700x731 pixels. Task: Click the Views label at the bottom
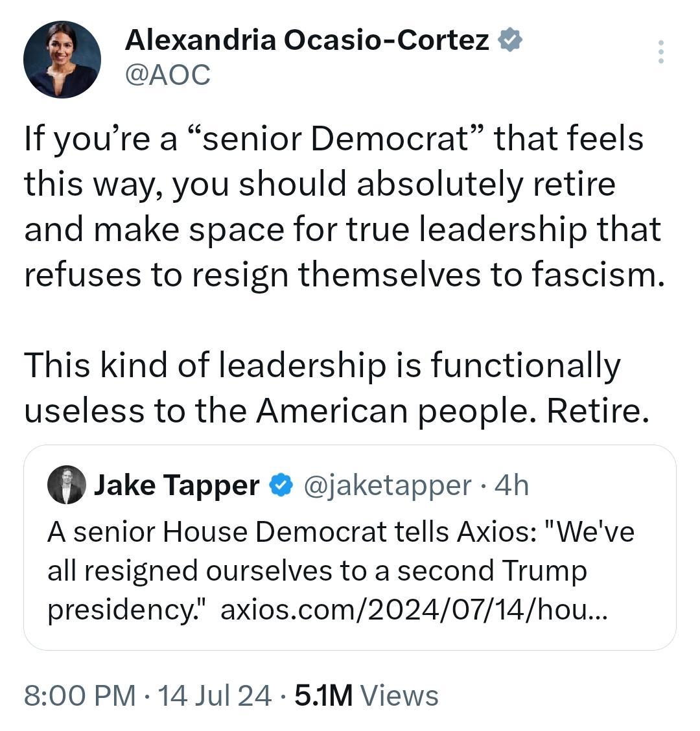click(399, 695)
